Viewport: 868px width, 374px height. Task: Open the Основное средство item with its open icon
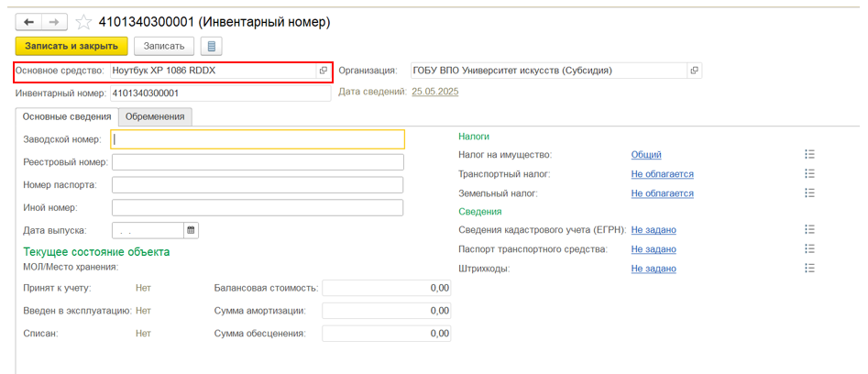(x=324, y=71)
